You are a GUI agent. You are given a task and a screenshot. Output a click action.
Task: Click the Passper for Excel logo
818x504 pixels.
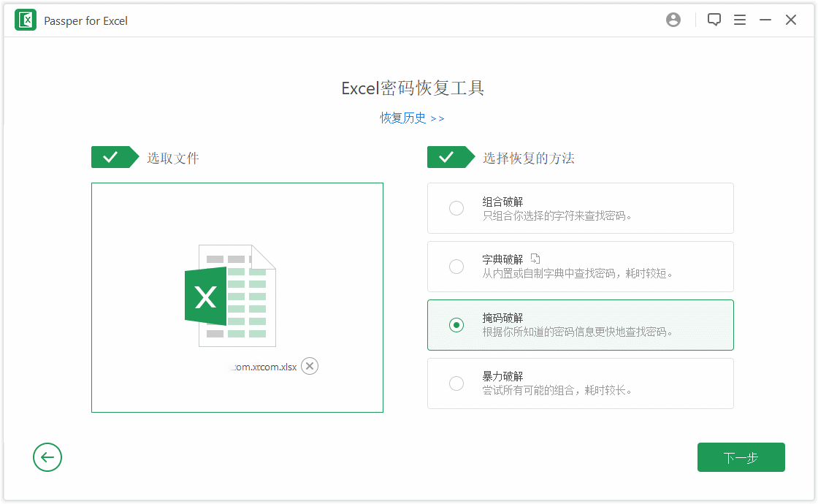coord(25,20)
